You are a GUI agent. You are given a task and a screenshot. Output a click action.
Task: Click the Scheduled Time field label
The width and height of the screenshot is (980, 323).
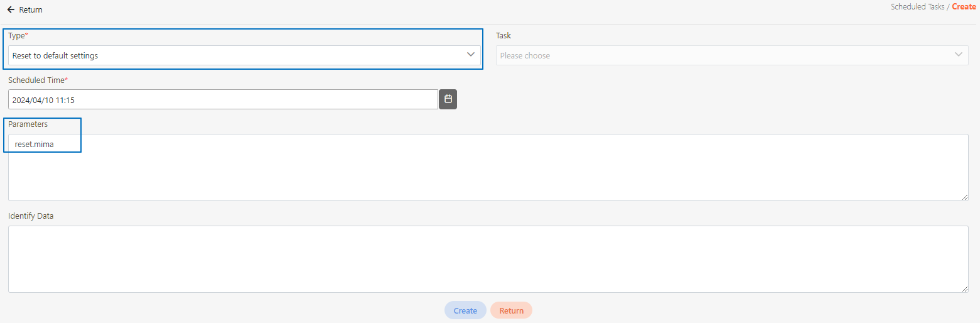36,80
